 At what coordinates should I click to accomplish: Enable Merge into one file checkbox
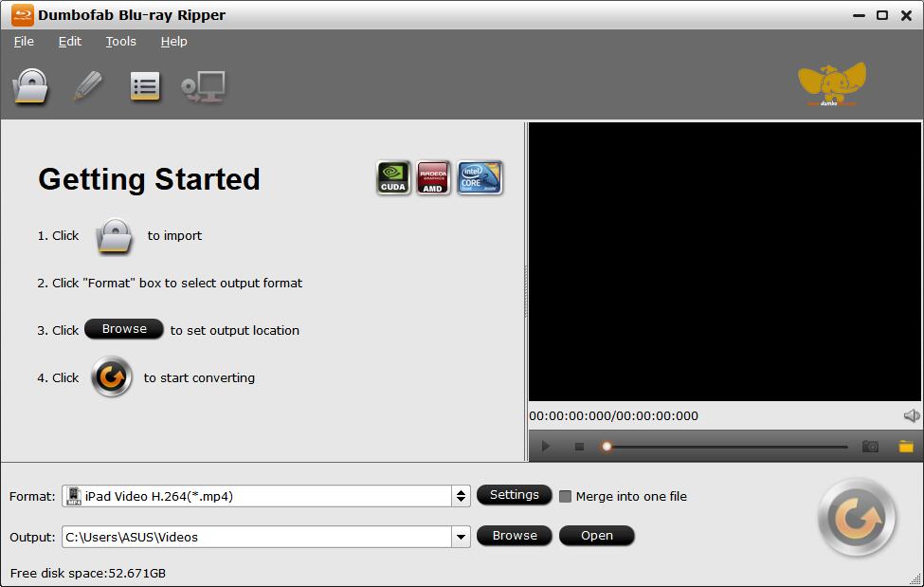click(566, 496)
